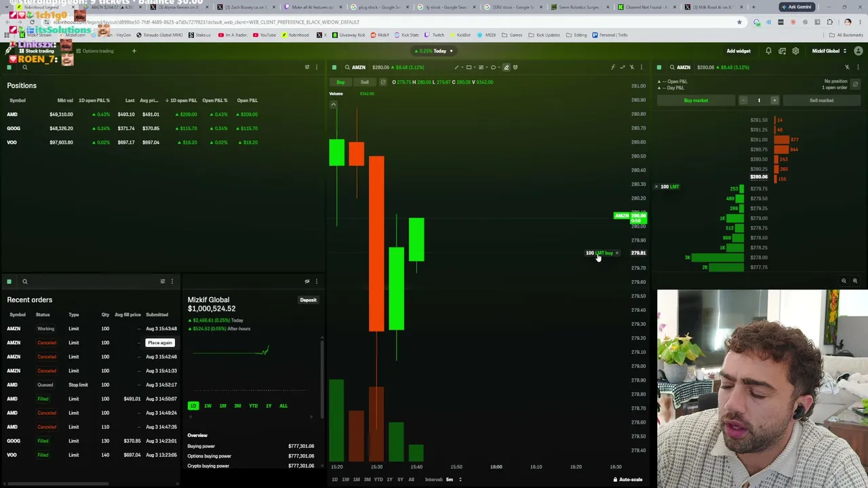Click the Sell market button
868x488 pixels.
pos(821,100)
